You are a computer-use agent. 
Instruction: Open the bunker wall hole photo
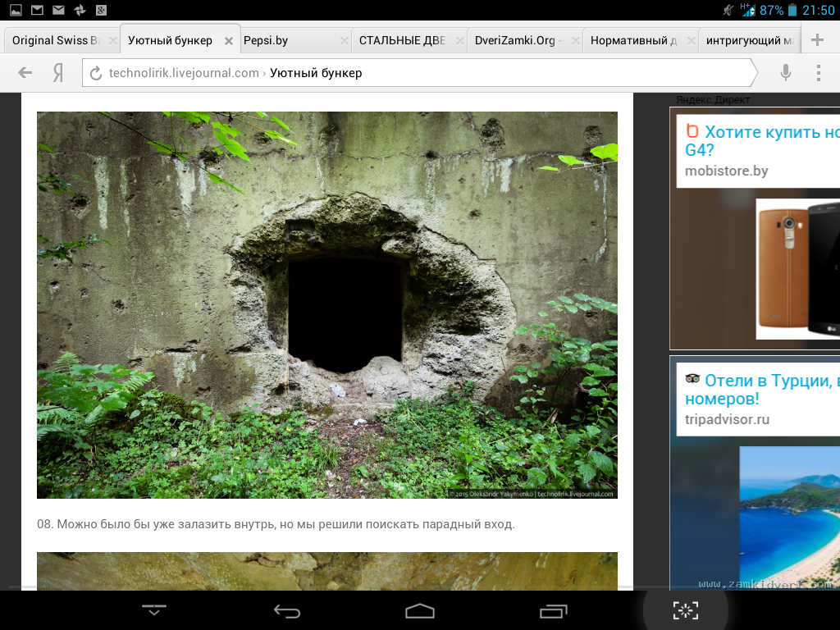coord(326,305)
